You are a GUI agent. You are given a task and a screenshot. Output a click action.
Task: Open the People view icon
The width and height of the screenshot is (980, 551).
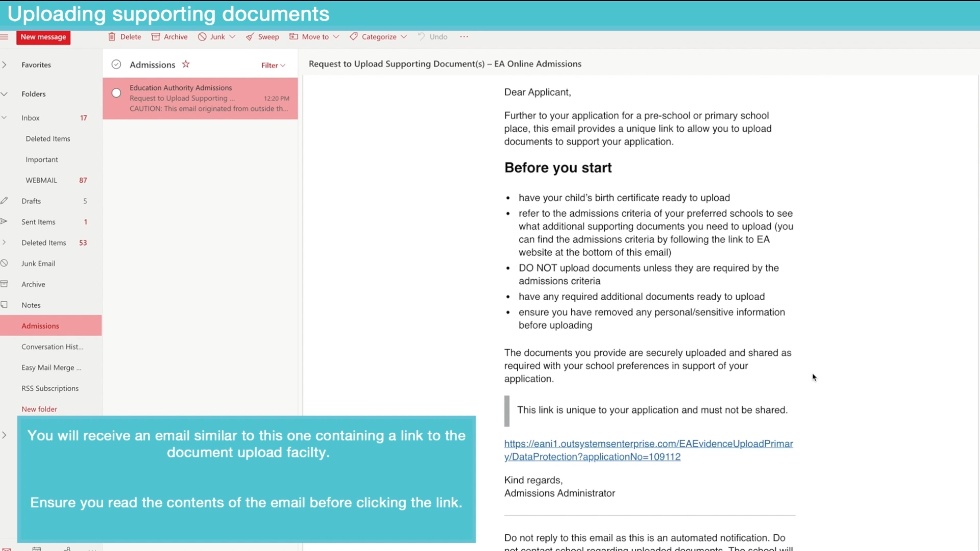click(68, 549)
